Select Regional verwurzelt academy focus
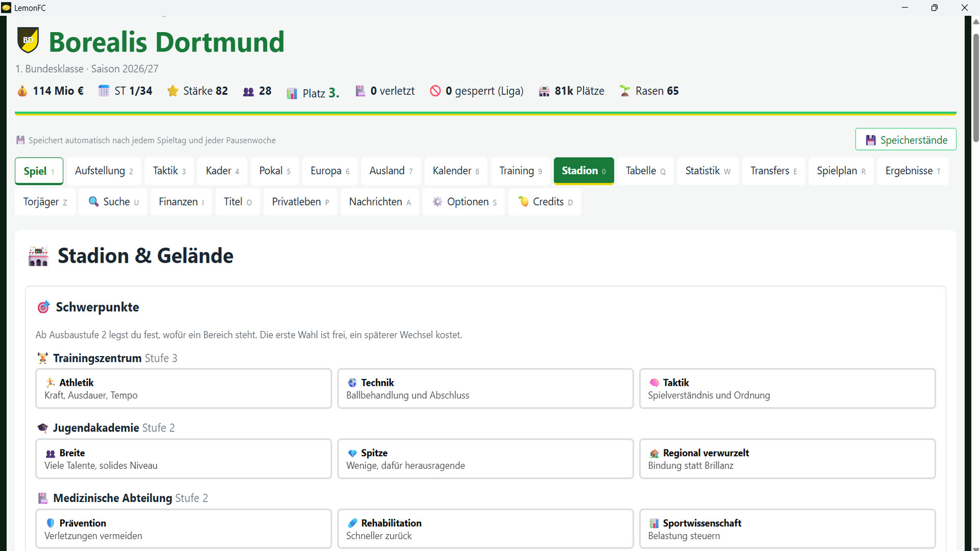The height and width of the screenshot is (551, 980). click(x=787, y=459)
